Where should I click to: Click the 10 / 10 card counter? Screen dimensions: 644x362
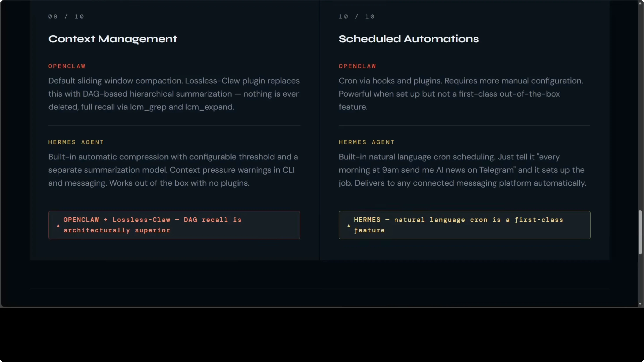pos(356,17)
